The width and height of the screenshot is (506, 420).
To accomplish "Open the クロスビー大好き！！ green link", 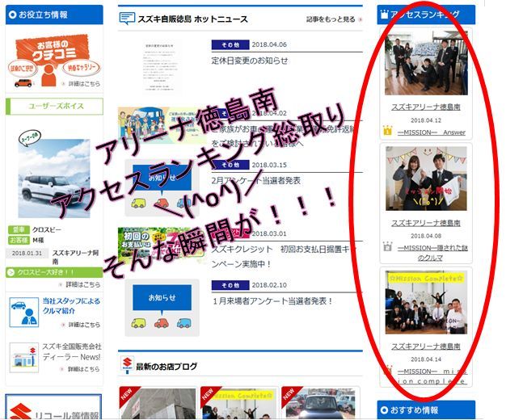I will 54,272.
